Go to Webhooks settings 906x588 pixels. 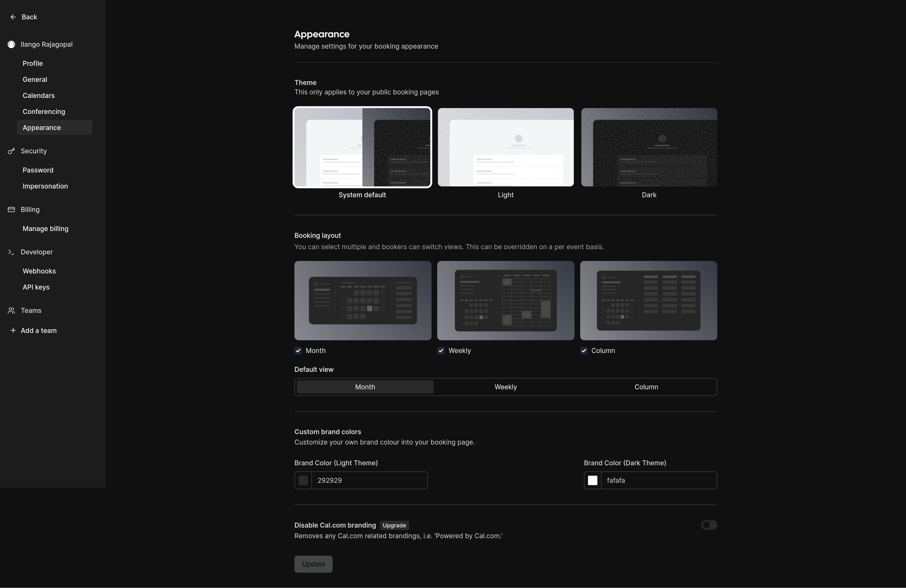55,271
